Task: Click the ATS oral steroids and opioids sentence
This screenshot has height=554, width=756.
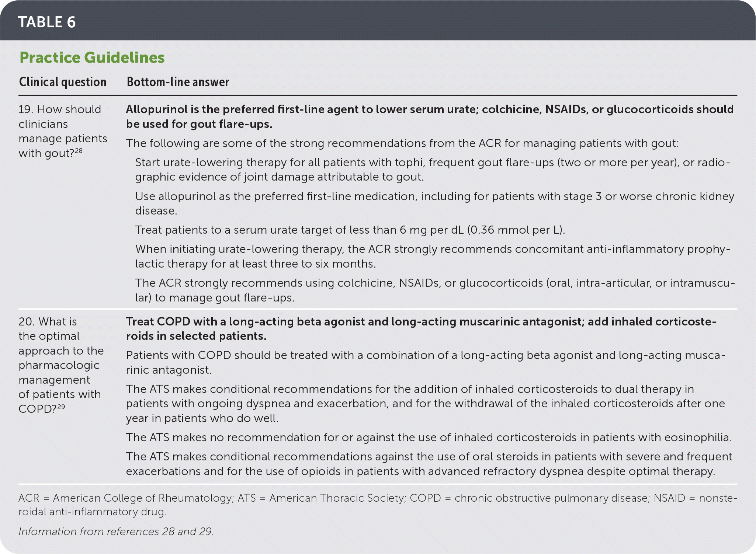Action: click(429, 464)
